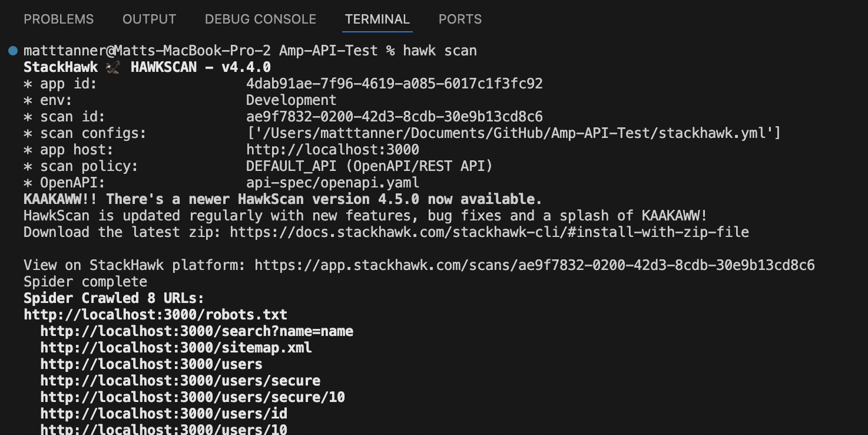The width and height of the screenshot is (868, 435).
Task: Click the stackhawk.yml config file path
Action: [513, 133]
